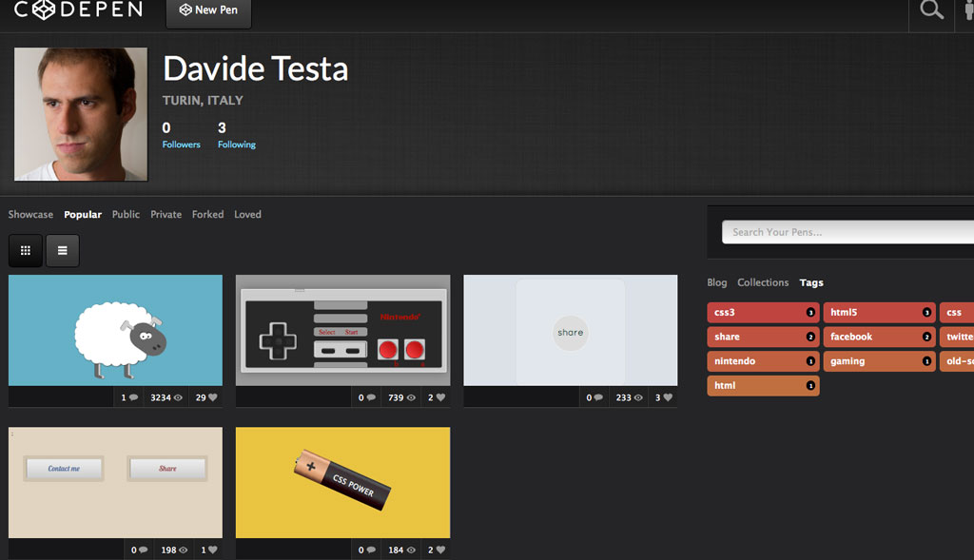This screenshot has width=974, height=560.
Task: Open the share button pen
Action: 571,330
